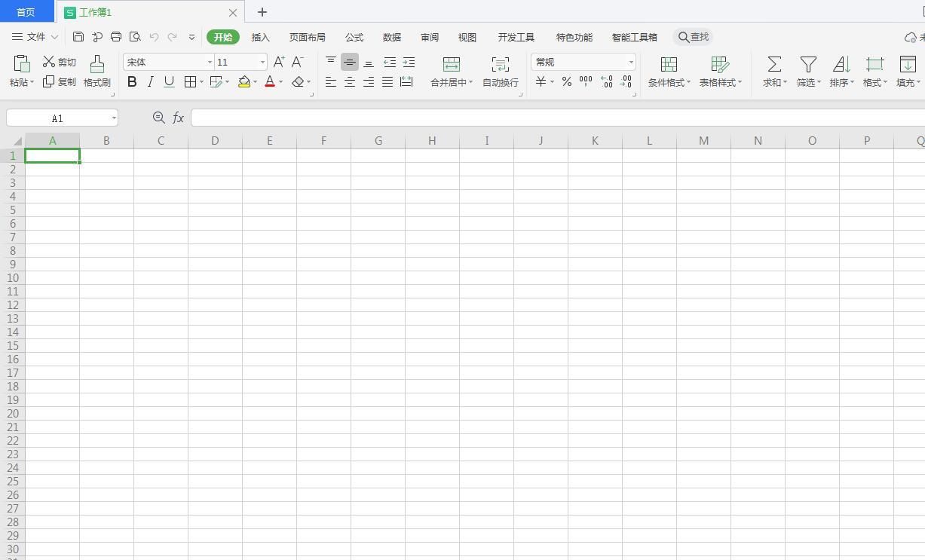Decrease font size with A- icon
This screenshot has width=925, height=560.
point(298,62)
